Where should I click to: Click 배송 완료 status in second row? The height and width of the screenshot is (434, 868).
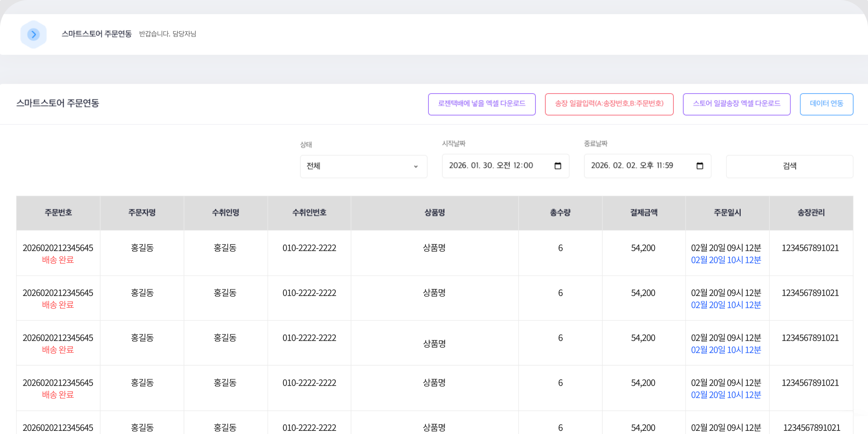58,305
